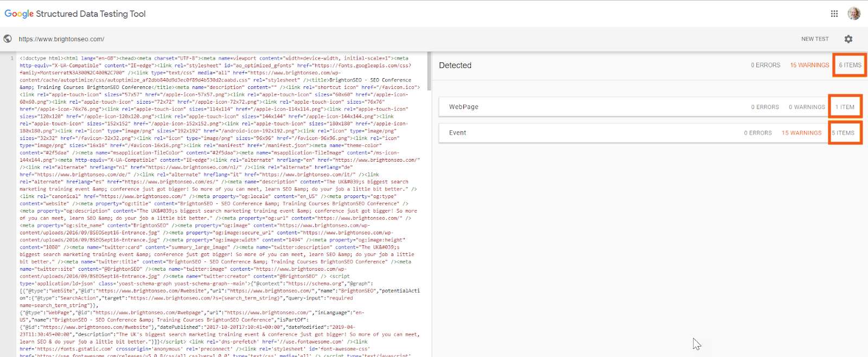Open the user account avatar
Screen dimensions: 868x357
[x=854, y=14]
